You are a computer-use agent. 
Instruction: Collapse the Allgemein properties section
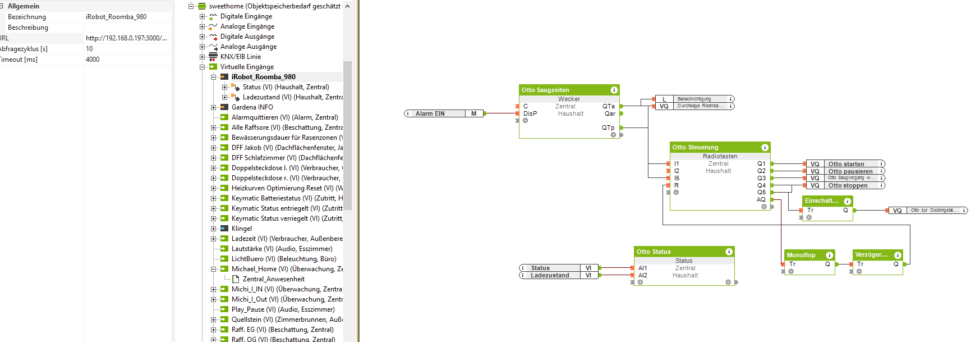[x=2, y=6]
